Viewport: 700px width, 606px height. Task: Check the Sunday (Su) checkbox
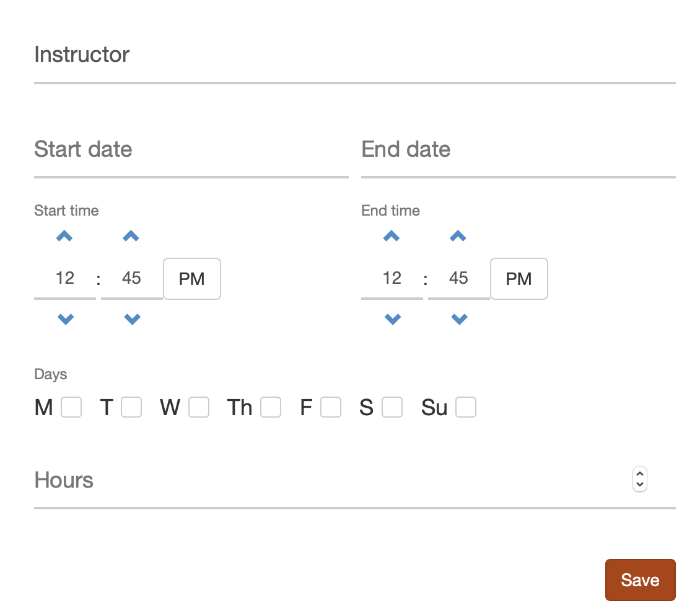[466, 407]
